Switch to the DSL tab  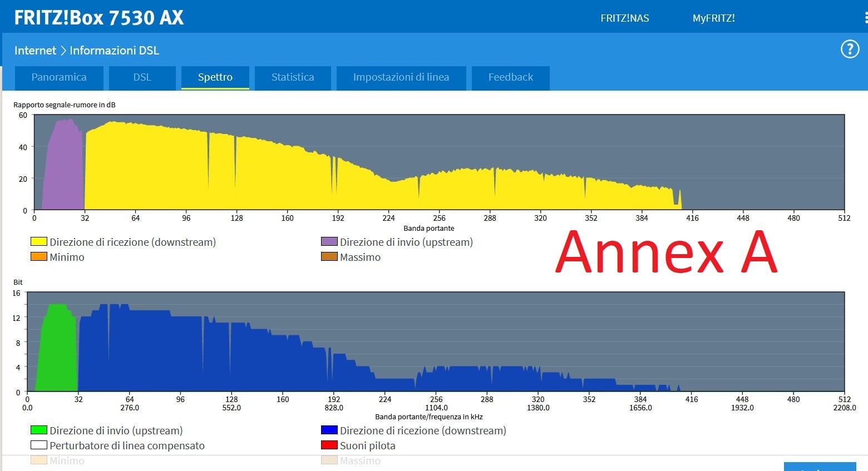click(x=142, y=77)
